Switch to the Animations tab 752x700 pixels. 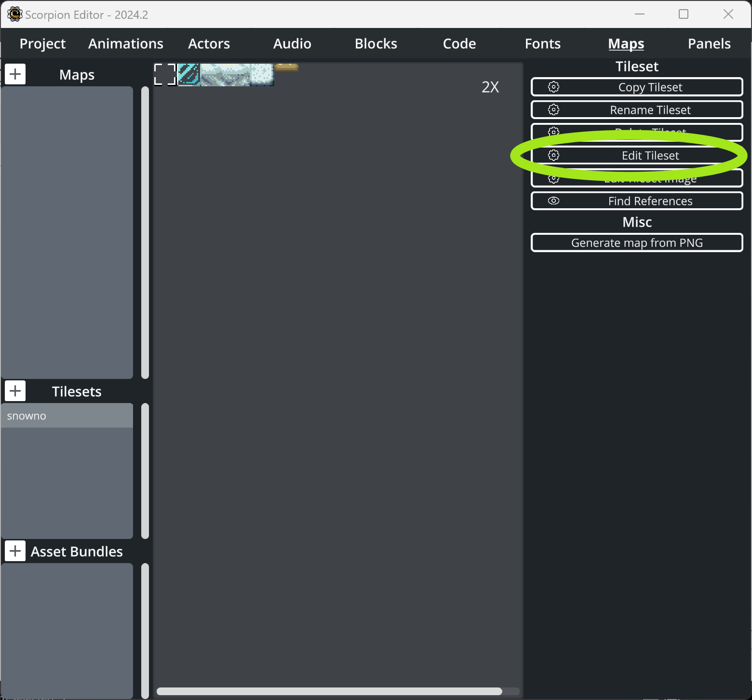pyautogui.click(x=126, y=43)
